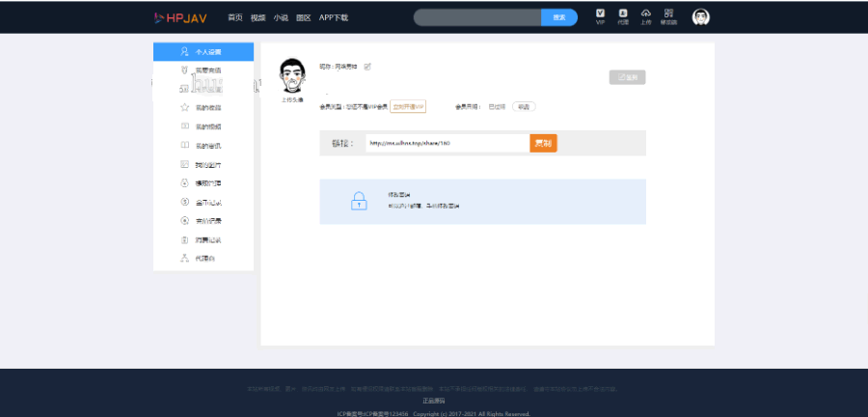Open the upload cloud icon
This screenshot has height=417, width=868.
pyautogui.click(x=645, y=15)
